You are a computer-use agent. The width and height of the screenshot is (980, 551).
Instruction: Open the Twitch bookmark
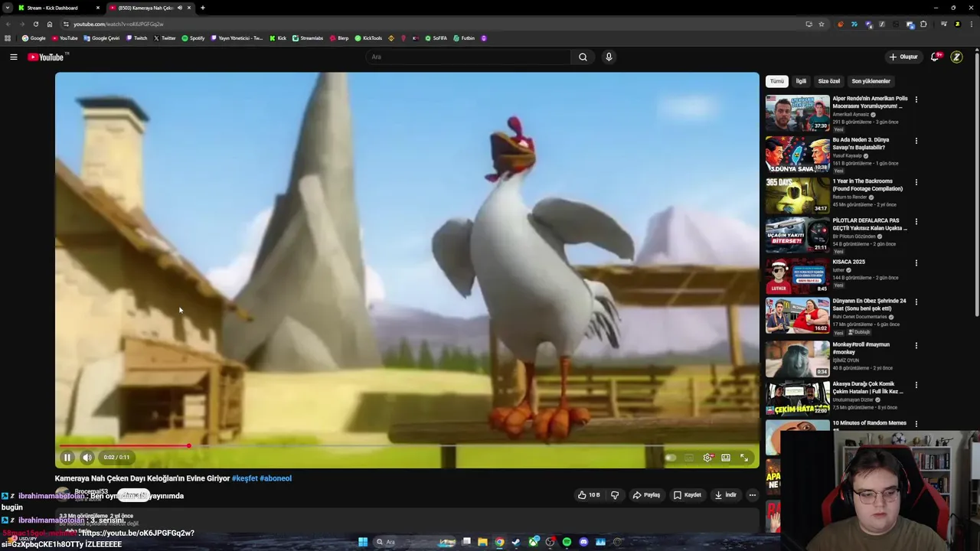137,38
